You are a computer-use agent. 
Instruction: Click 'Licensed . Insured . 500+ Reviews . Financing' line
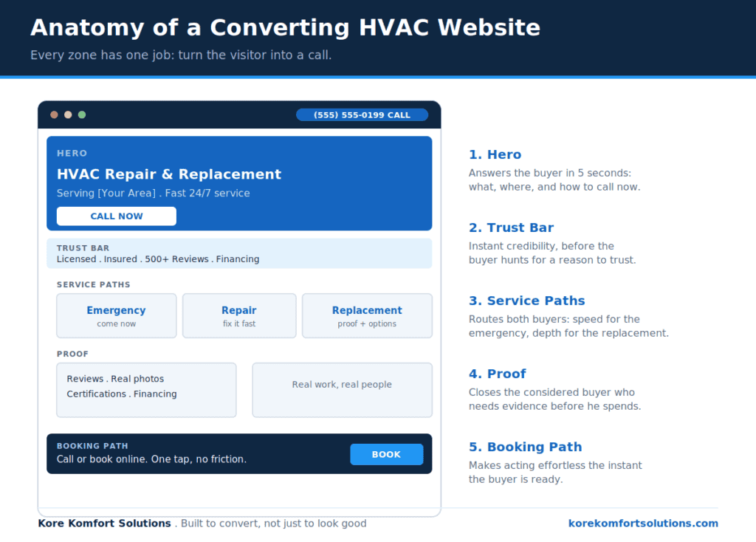[158, 259]
